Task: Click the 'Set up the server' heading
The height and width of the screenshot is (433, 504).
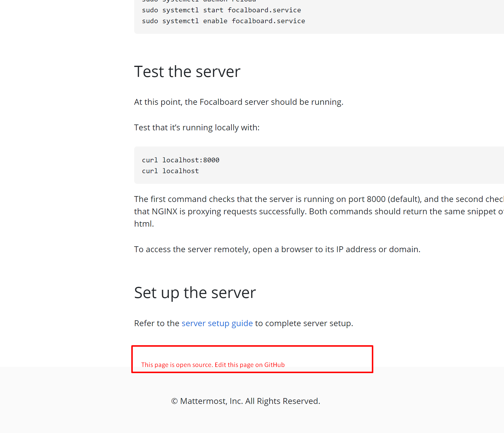Action: [195, 293]
